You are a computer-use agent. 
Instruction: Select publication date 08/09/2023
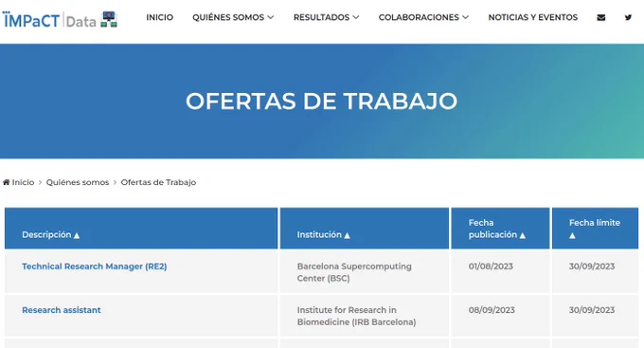pyautogui.click(x=492, y=310)
